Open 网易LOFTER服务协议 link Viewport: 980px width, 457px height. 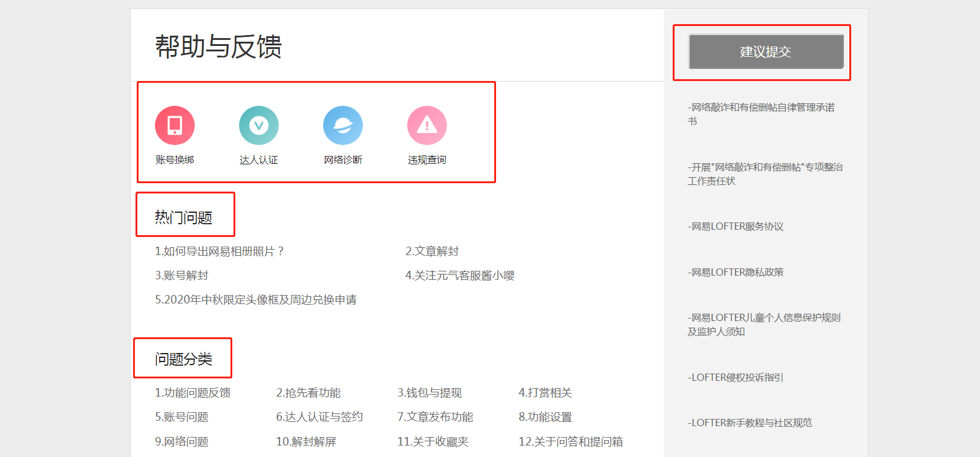736,226
